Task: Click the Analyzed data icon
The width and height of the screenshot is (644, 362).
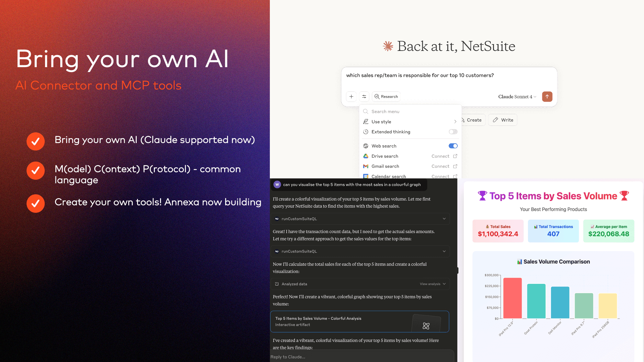Action: pos(277,284)
